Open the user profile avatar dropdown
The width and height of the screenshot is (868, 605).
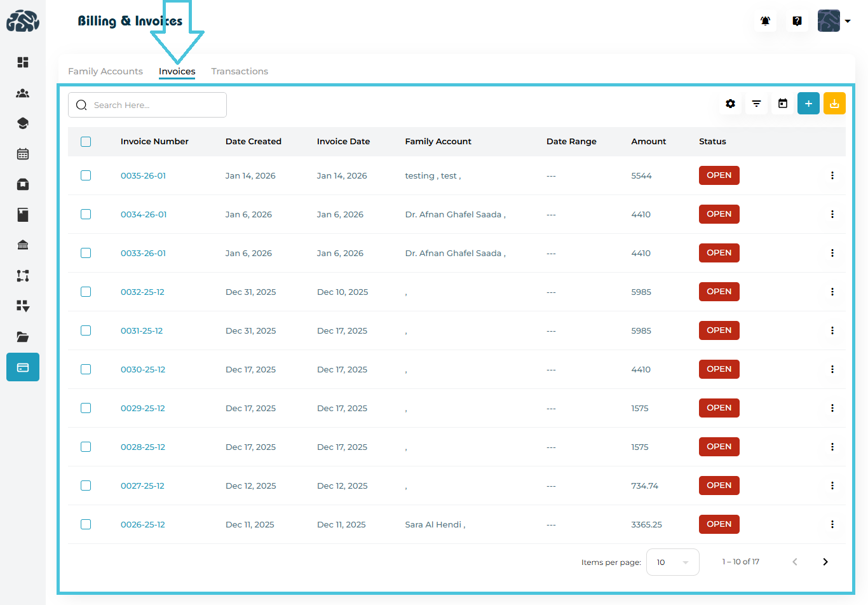834,21
